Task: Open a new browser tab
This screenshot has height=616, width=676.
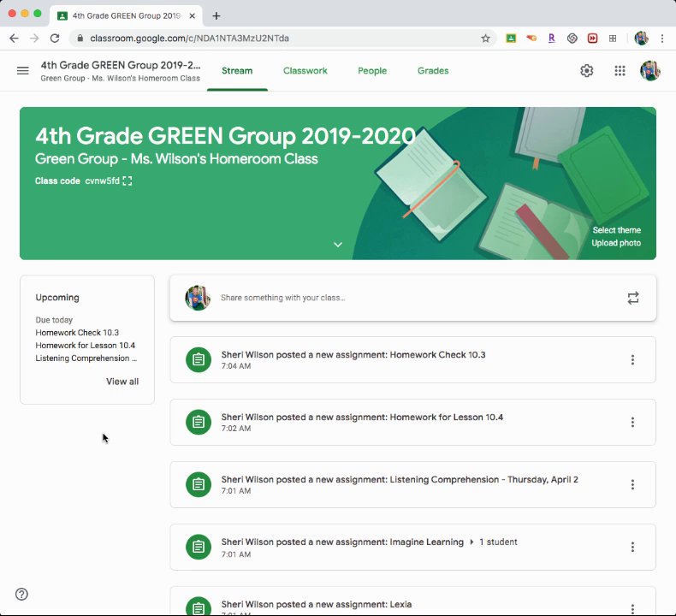Action: point(216,16)
